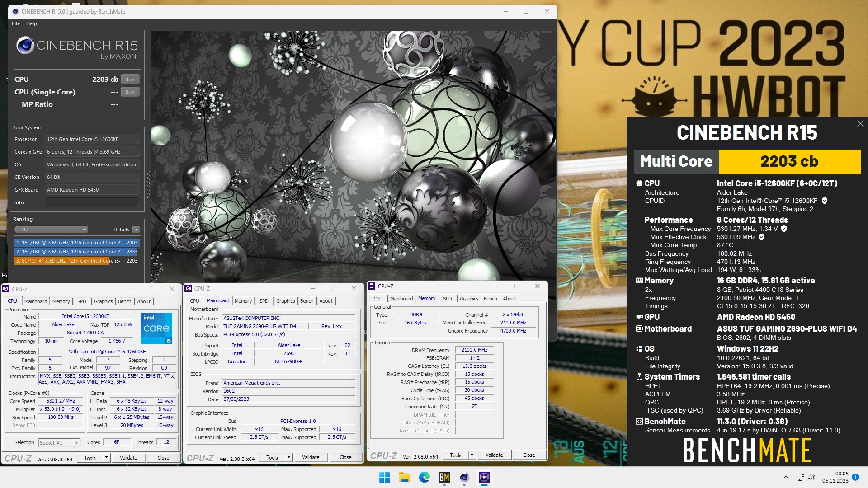Click the Processor name 12600KF field in Cinebench
This screenshot has width=868, height=488.
[92, 139]
